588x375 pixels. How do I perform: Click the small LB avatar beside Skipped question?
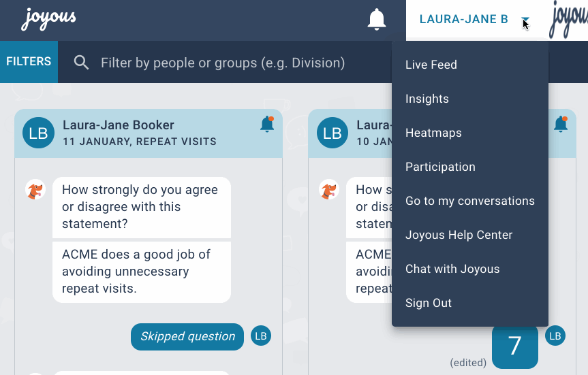[261, 336]
